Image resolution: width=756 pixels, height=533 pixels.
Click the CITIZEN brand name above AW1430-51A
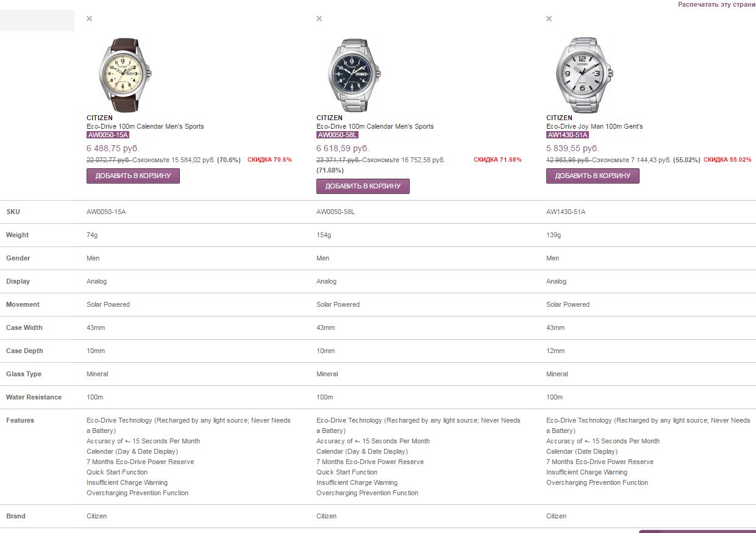point(559,118)
